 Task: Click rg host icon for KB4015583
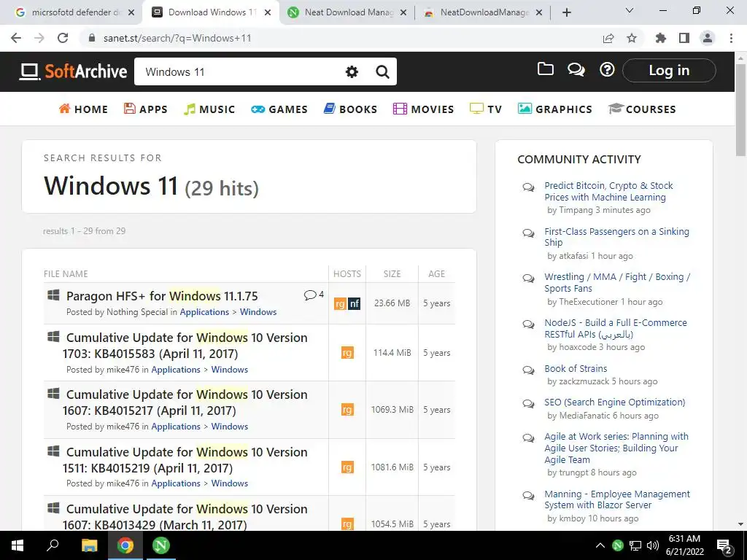tap(347, 353)
